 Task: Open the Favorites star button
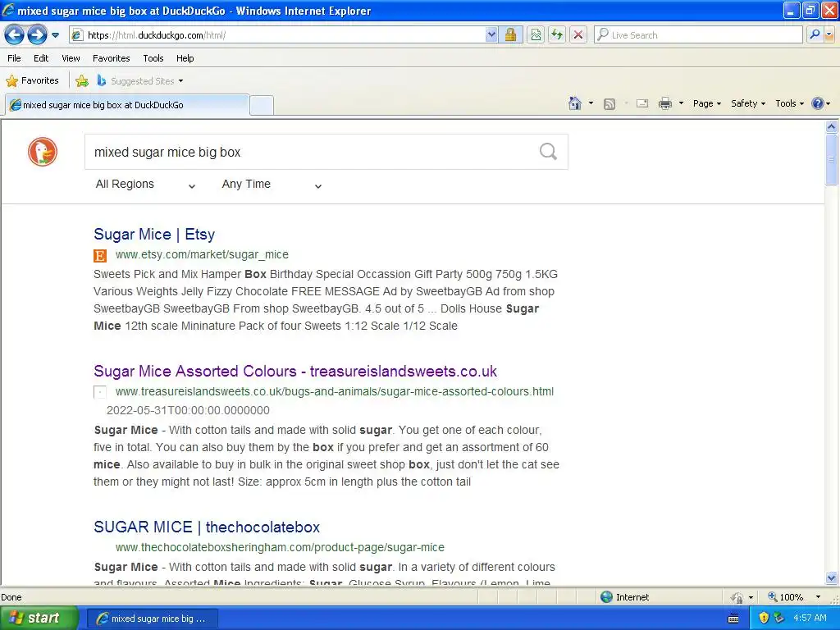pos(32,81)
